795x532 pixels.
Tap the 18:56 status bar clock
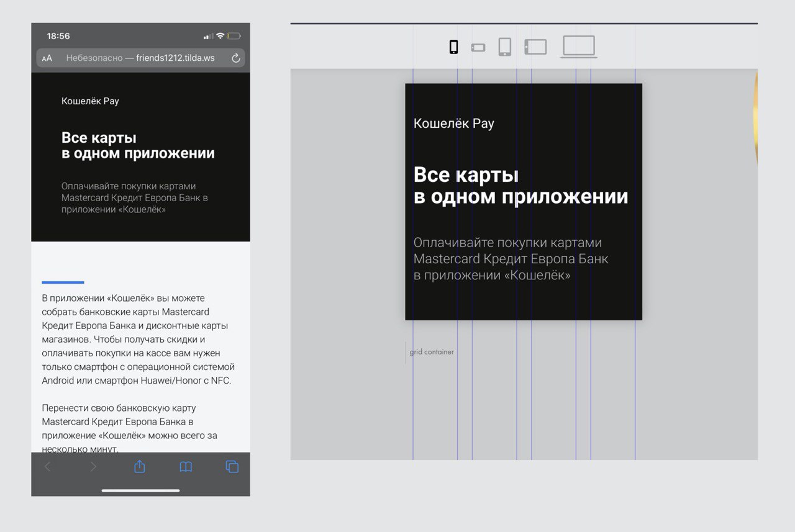click(x=58, y=36)
